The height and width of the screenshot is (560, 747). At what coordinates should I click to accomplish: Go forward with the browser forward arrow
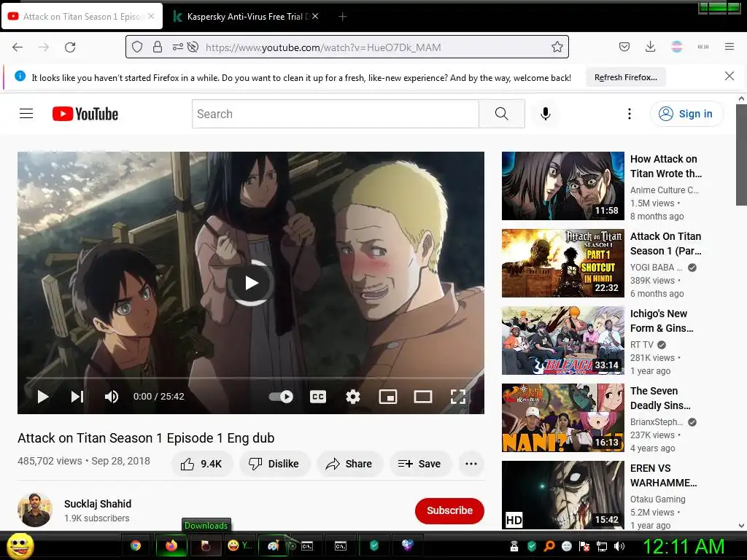[x=44, y=47]
